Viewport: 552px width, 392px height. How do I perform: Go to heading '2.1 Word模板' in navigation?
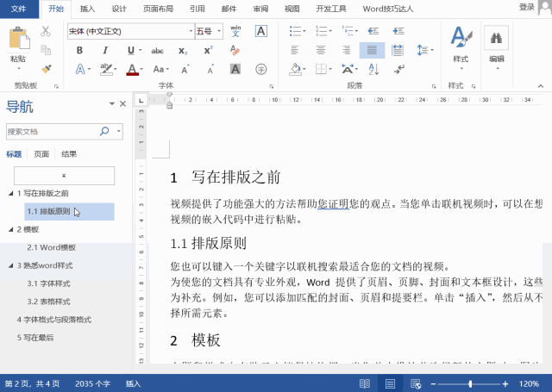click(51, 247)
